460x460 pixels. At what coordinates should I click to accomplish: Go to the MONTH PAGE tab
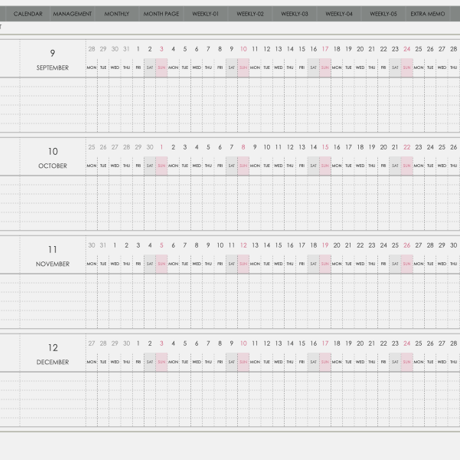161,14
